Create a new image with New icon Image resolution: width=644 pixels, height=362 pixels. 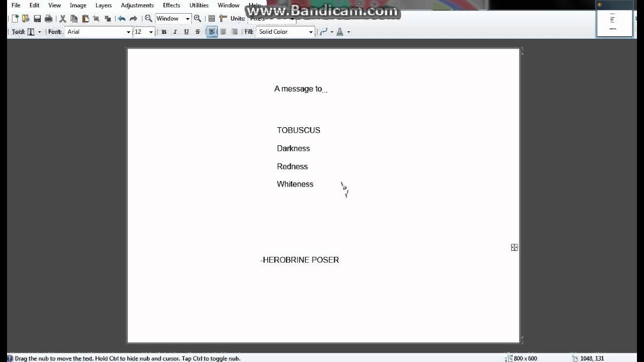click(x=15, y=19)
